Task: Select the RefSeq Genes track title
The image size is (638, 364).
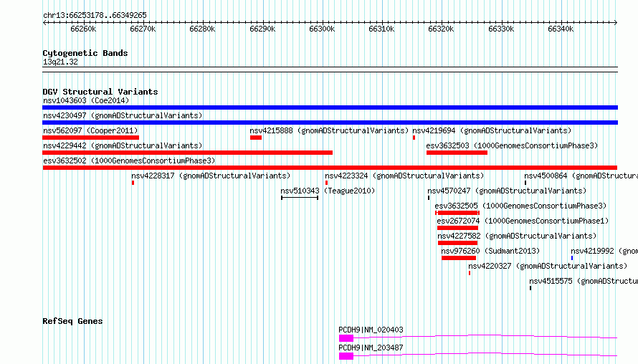Action: click(72, 321)
